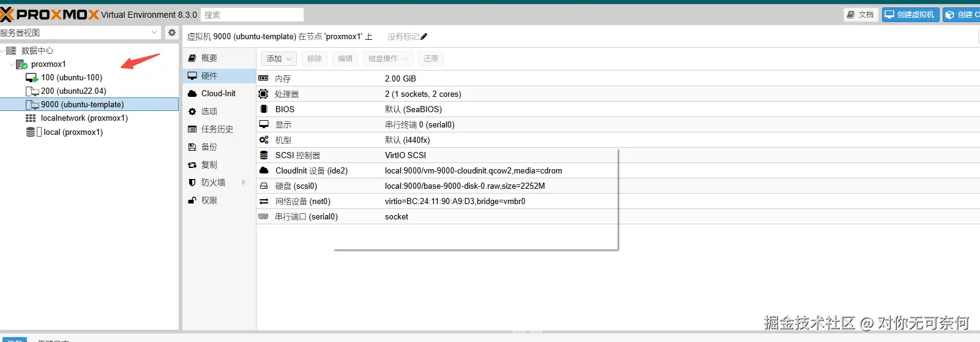Select local (proxmox1) storage
980x342 pixels.
[x=73, y=132]
